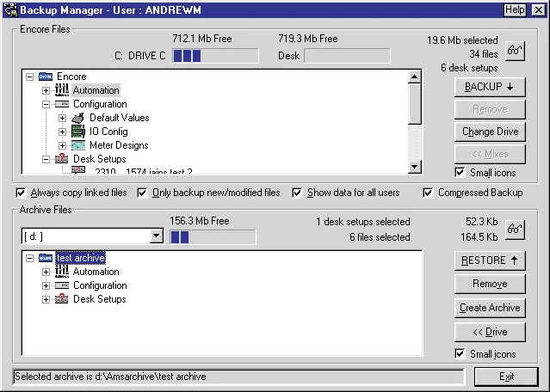Expand the IO Config node
Screen dimensions: 550x392
[63, 132]
